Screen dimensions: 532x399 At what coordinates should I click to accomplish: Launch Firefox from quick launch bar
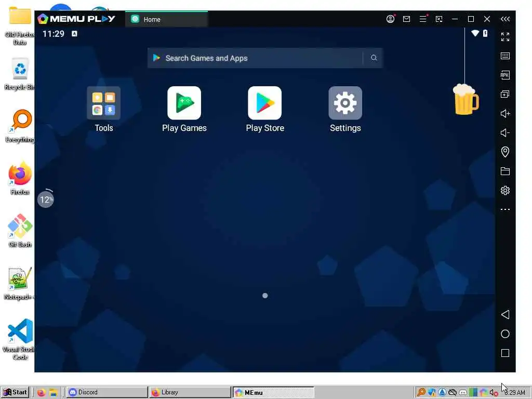coord(42,393)
